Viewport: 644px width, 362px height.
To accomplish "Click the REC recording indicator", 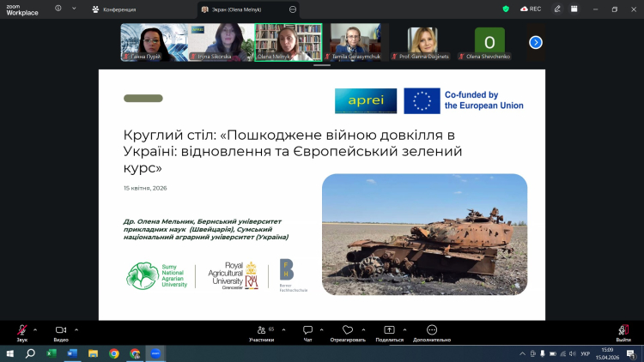I will [531, 9].
